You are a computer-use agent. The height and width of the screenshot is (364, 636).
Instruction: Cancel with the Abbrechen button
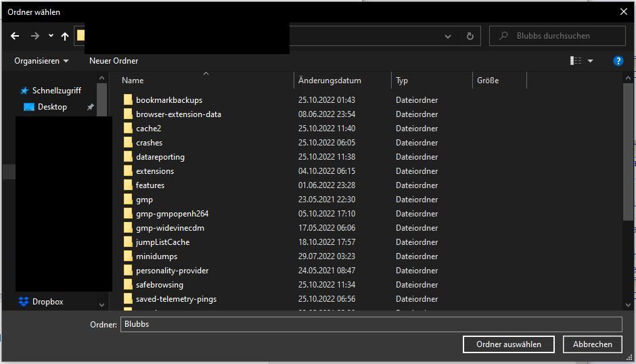(x=592, y=344)
